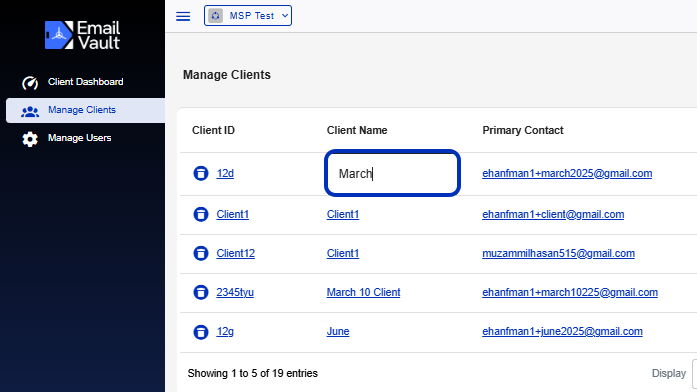The height and width of the screenshot is (392, 697).
Task: Click the delete icon for Client12 row
Action: [x=200, y=253]
